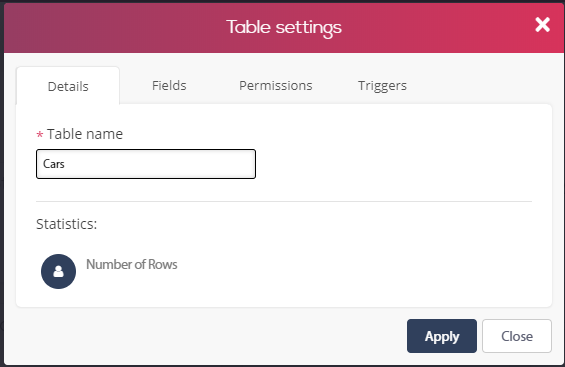Go to the Triggers tab
This screenshot has height=367, width=565.
click(x=382, y=86)
